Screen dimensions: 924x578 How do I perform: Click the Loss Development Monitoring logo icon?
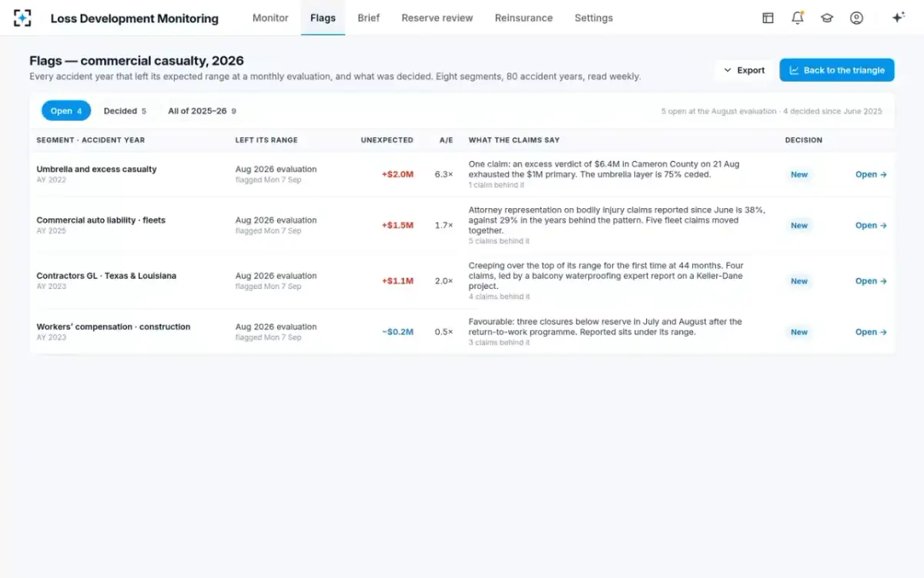click(22, 18)
